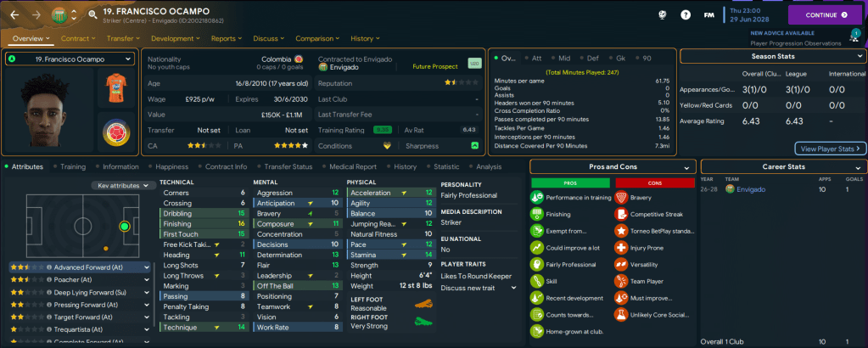This screenshot has height=348, width=868.
Task: Click the back navigation arrow
Action: 15,15
